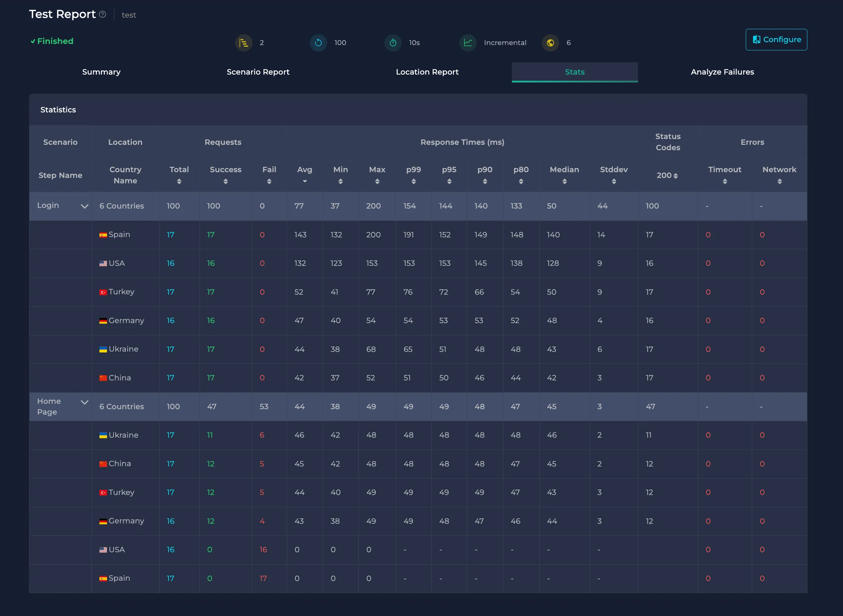The height and width of the screenshot is (616, 843).
Task: Click the Login max value 200 in summary row
Action: [373, 206]
